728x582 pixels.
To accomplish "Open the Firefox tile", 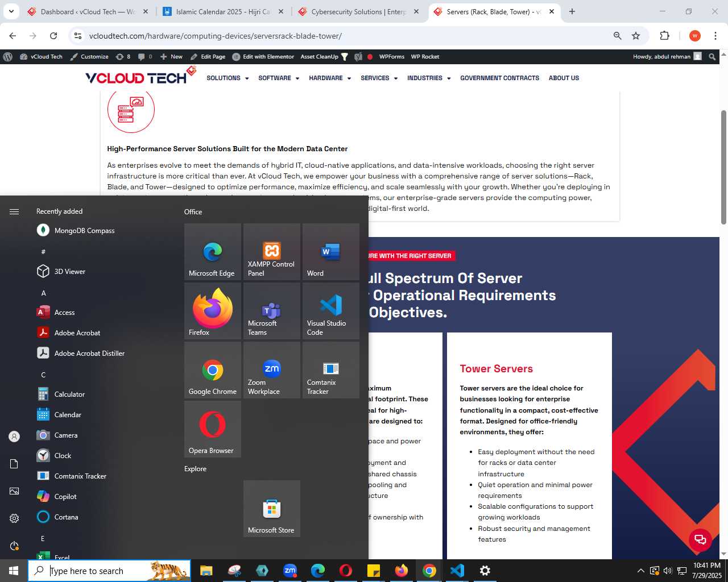I will tap(213, 311).
